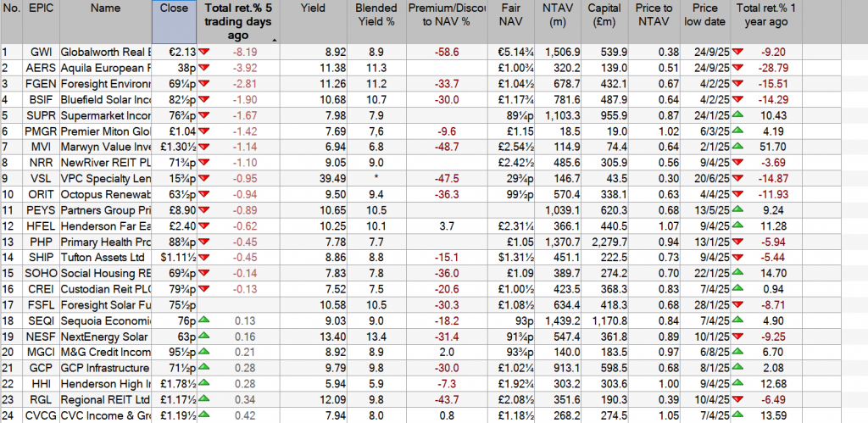Click the Capital (£m) column header
This screenshot has width=868, height=423.
606,22
